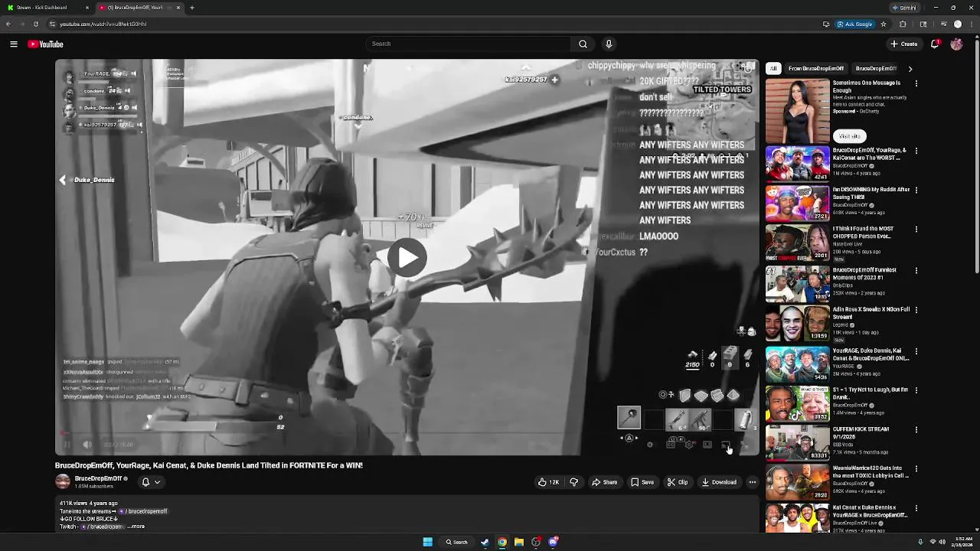Screen dimensions: 980x551
Task: Open options for The WORST video
Action: [x=916, y=151]
